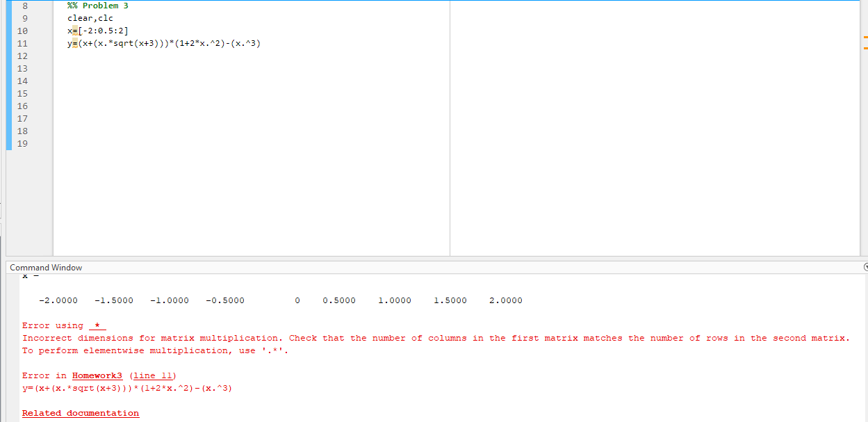The width and height of the screenshot is (868, 422).
Task: Select the Command Window panel header
Action: click(x=46, y=267)
